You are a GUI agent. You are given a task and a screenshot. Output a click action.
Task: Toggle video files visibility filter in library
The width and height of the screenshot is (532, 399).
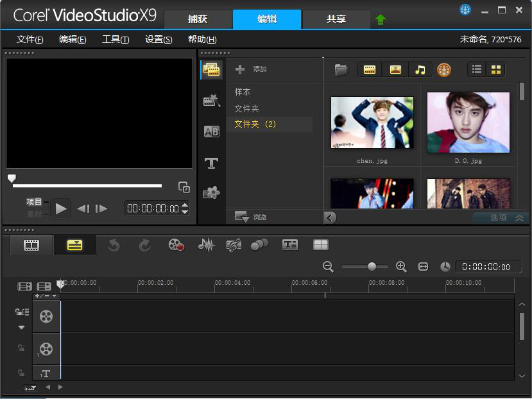(x=370, y=70)
